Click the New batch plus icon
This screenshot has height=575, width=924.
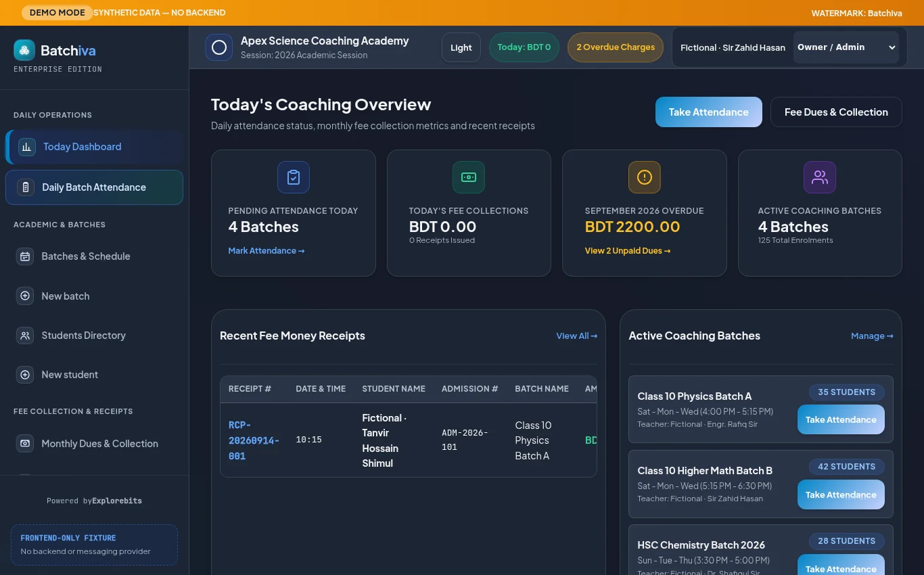coord(25,296)
